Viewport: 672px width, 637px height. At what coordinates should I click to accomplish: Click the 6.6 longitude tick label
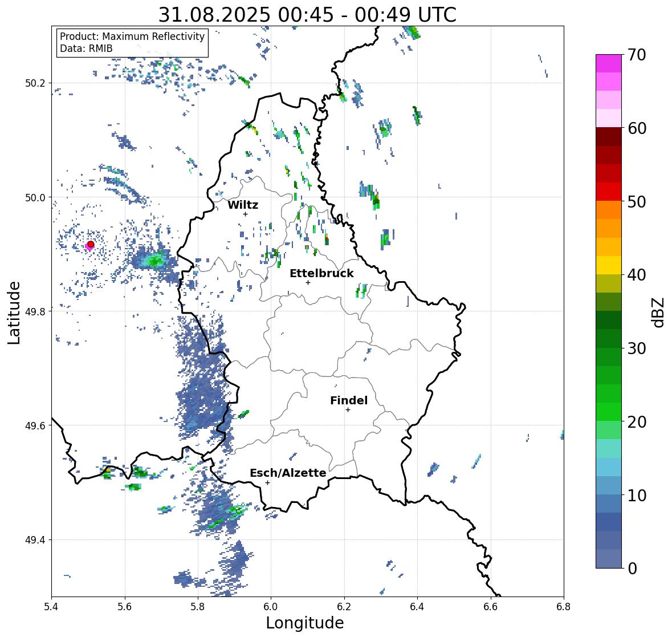pos(491,607)
